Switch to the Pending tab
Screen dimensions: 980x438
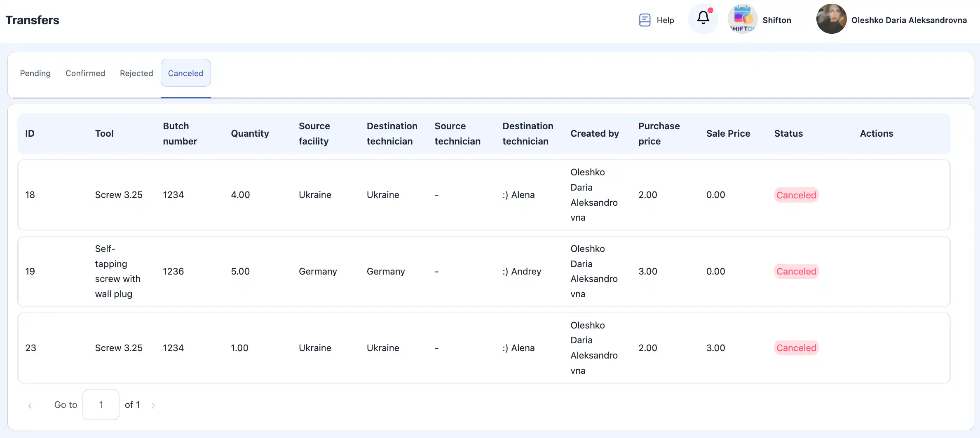[x=35, y=73]
